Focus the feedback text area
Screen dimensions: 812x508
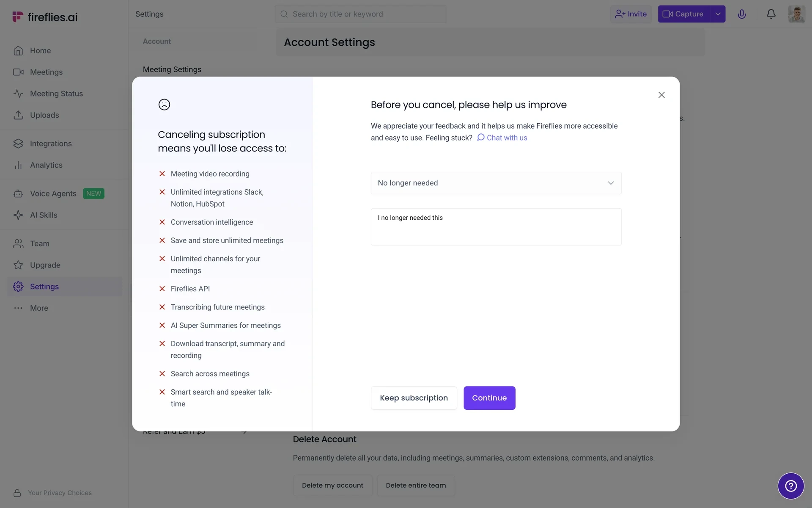496,227
